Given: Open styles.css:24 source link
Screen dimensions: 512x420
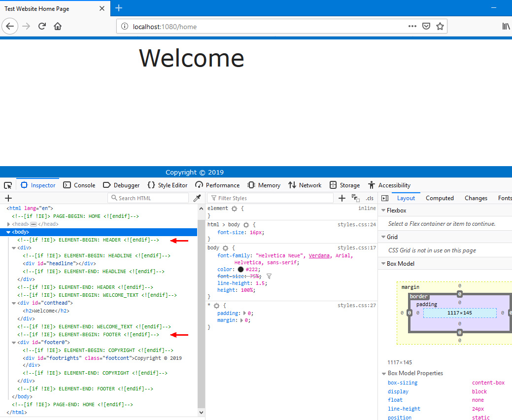Looking at the screenshot, I should coord(356,225).
